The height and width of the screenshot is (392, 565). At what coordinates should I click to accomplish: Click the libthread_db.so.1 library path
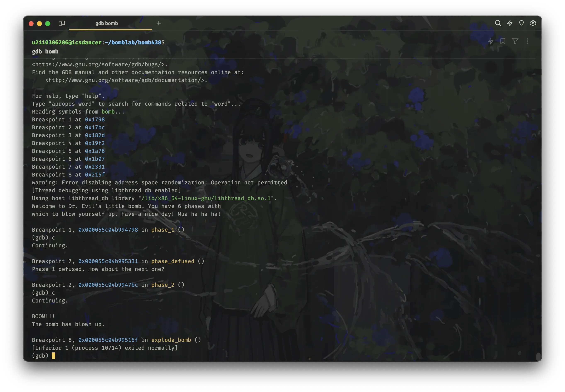point(206,198)
